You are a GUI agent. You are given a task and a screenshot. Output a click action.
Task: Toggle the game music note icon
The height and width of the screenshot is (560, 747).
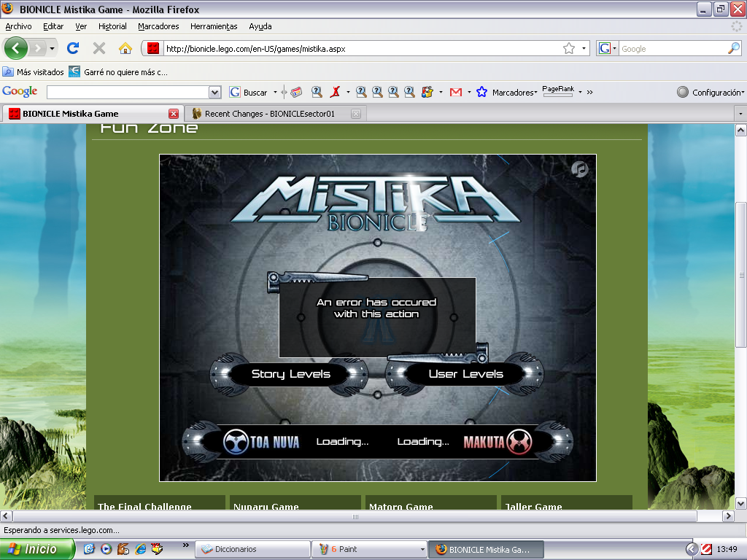click(x=579, y=169)
